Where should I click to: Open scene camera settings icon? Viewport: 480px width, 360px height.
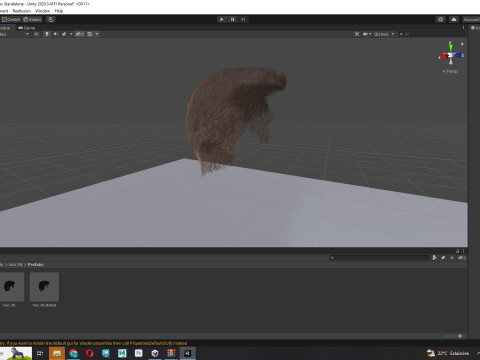(365, 34)
